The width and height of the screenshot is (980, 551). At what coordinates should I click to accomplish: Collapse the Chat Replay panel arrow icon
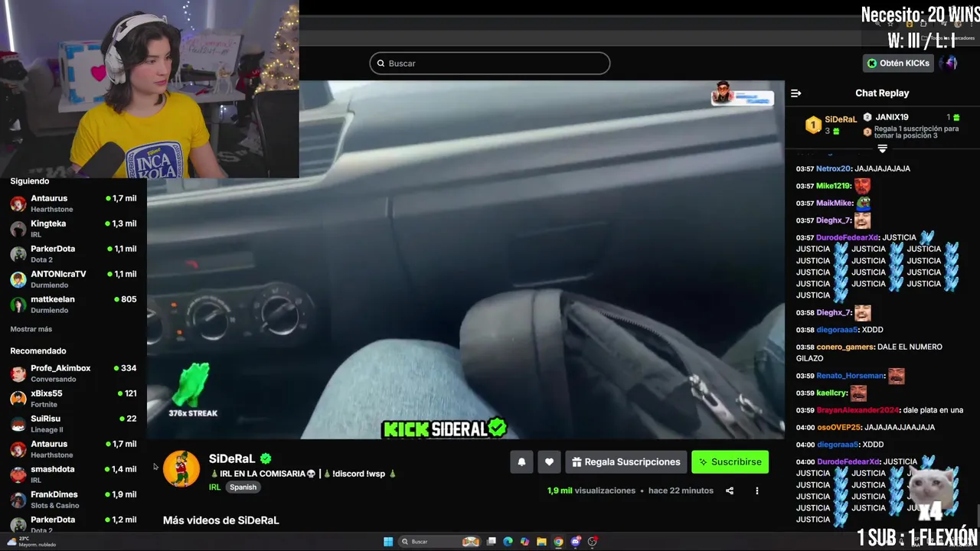795,93
